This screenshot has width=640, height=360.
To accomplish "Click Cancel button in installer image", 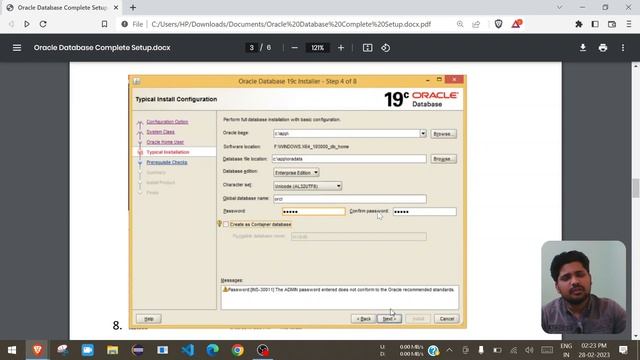I will (x=447, y=318).
